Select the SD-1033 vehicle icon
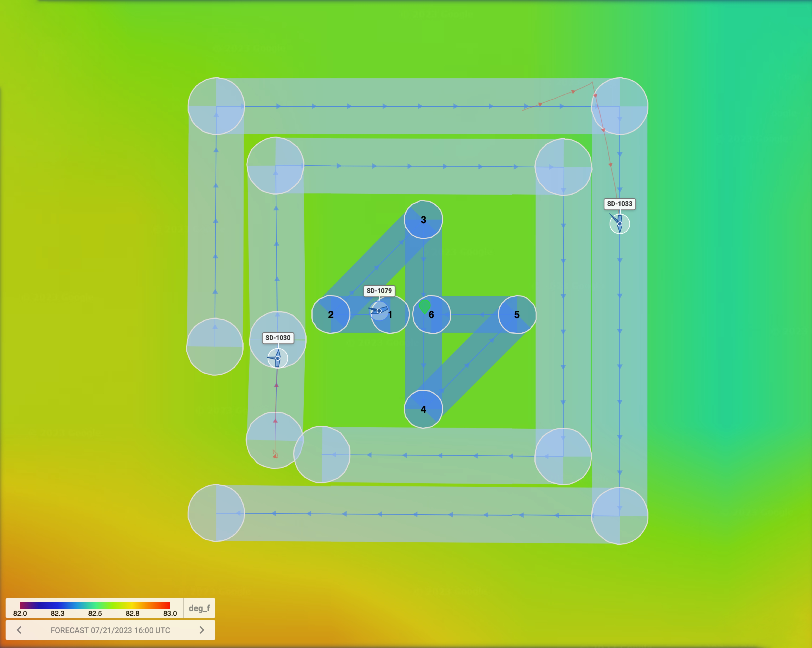The width and height of the screenshot is (812, 648). [x=620, y=224]
